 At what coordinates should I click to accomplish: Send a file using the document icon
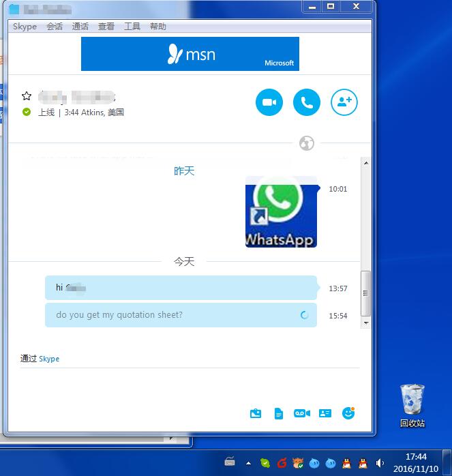(x=278, y=413)
